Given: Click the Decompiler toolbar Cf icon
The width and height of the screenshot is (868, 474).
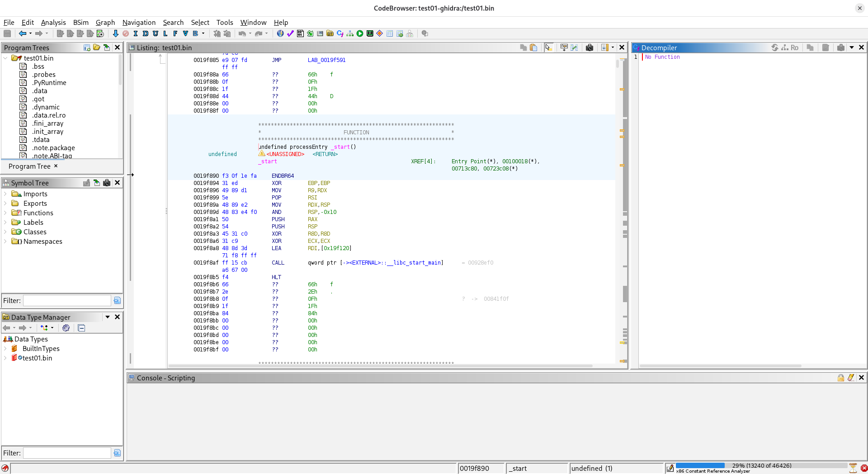Looking at the screenshot, I should point(340,33).
